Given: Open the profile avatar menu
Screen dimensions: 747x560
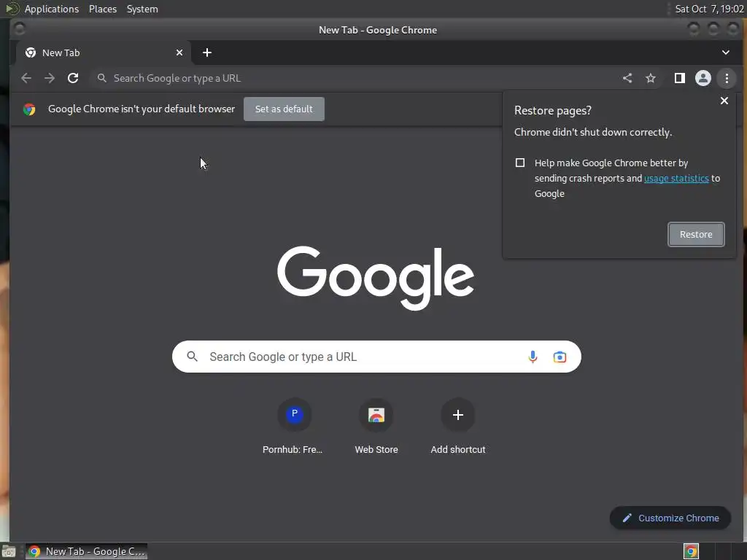Looking at the screenshot, I should [703, 78].
